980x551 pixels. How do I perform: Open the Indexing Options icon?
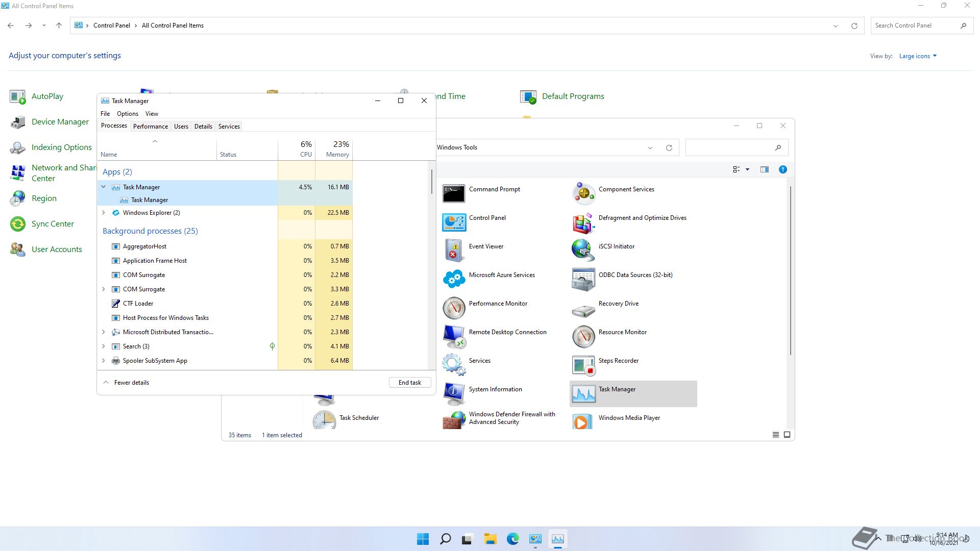[x=18, y=147]
